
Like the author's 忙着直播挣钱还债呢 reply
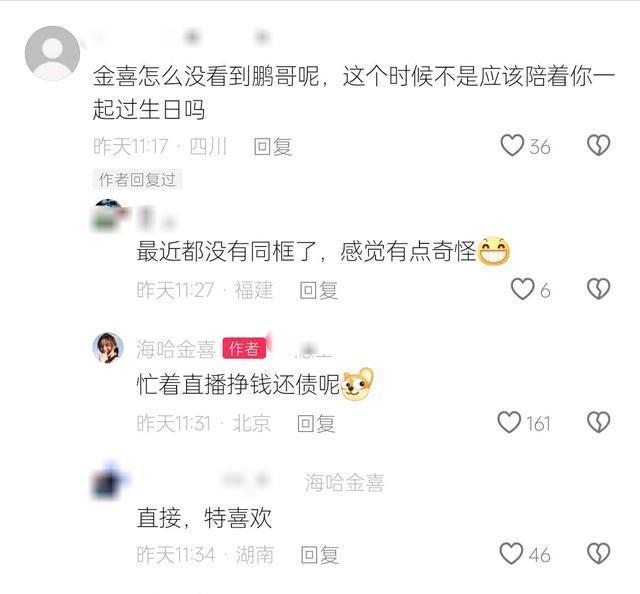pyautogui.click(x=509, y=422)
